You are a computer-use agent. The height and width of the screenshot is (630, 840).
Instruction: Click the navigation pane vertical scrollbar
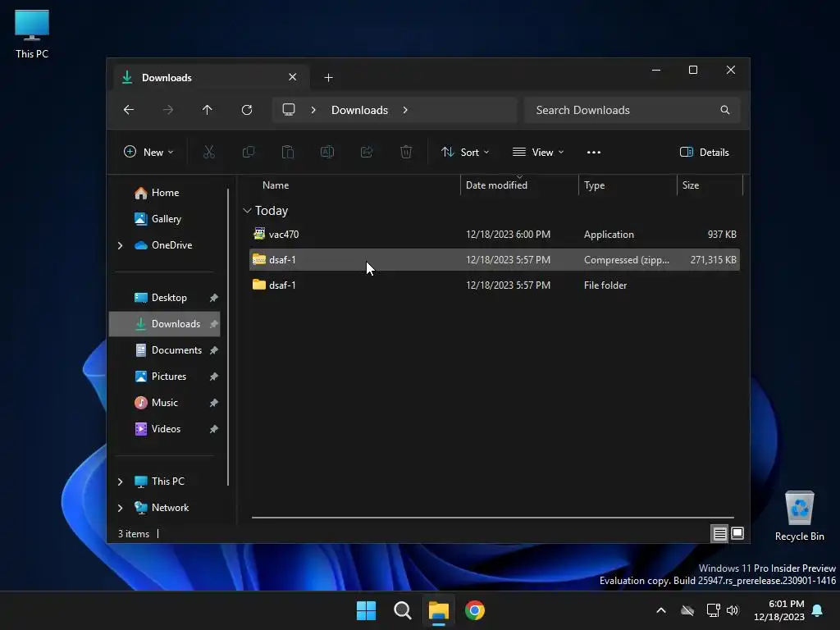pyautogui.click(x=228, y=337)
